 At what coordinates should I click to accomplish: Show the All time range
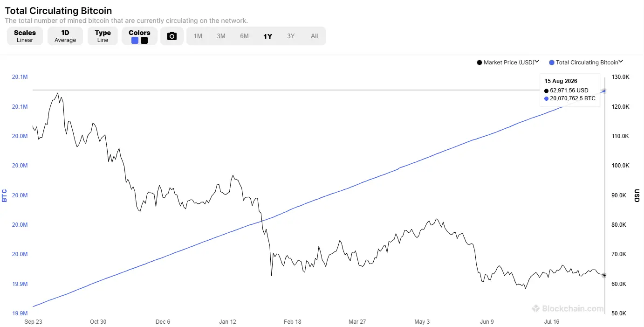tap(315, 36)
